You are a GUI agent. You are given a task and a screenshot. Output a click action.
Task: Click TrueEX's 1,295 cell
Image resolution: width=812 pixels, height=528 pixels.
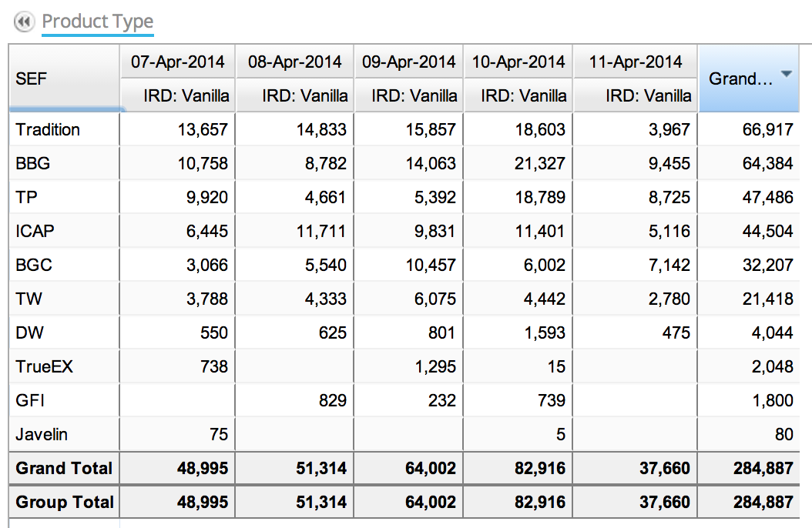pos(435,366)
